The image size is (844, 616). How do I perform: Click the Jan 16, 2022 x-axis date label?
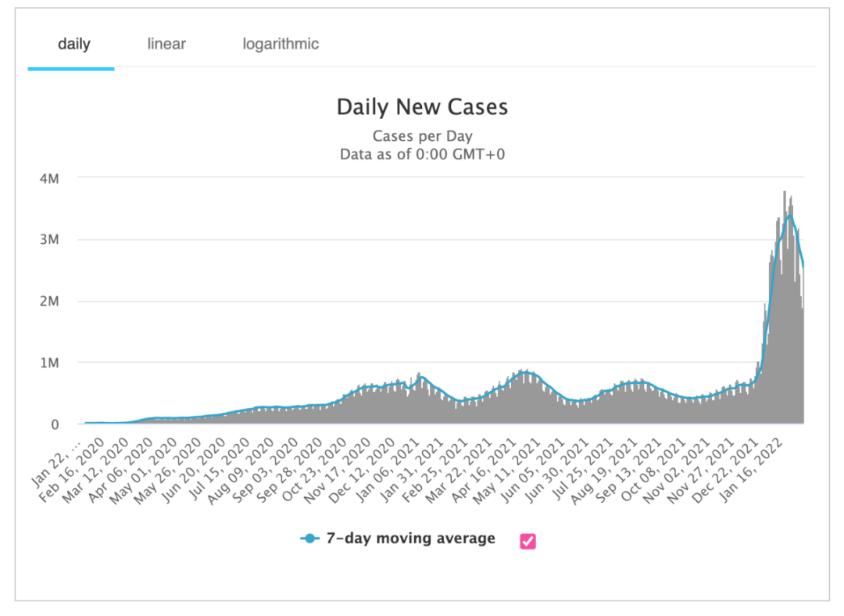point(752,471)
